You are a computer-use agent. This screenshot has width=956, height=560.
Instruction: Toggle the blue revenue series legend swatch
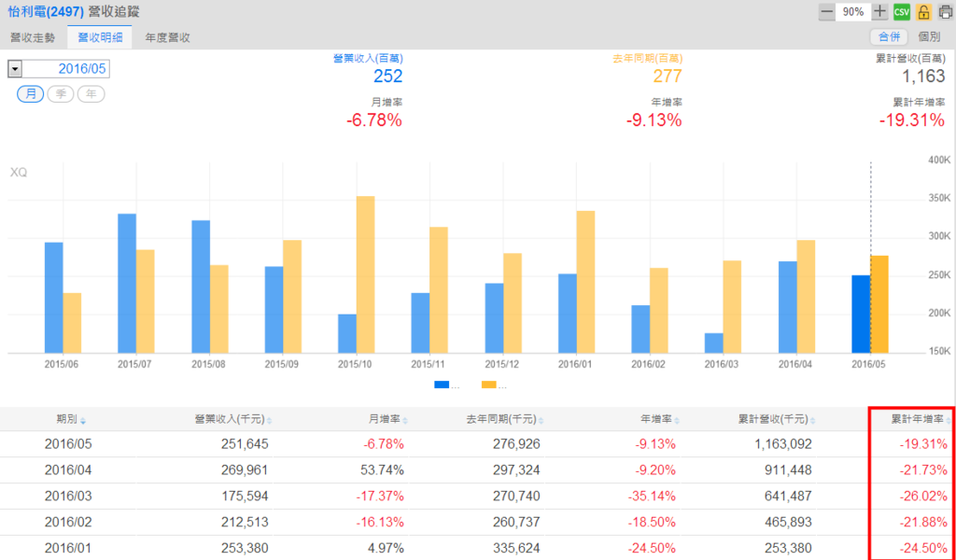tap(442, 385)
